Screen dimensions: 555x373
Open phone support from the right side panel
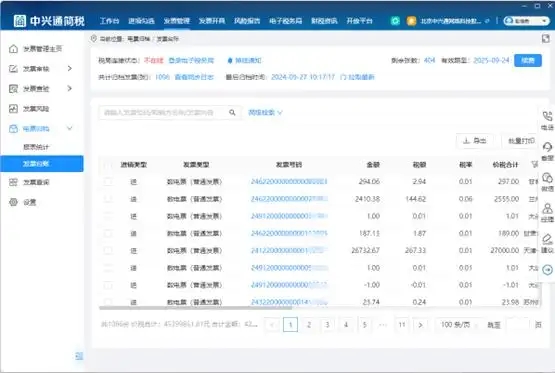547,120
